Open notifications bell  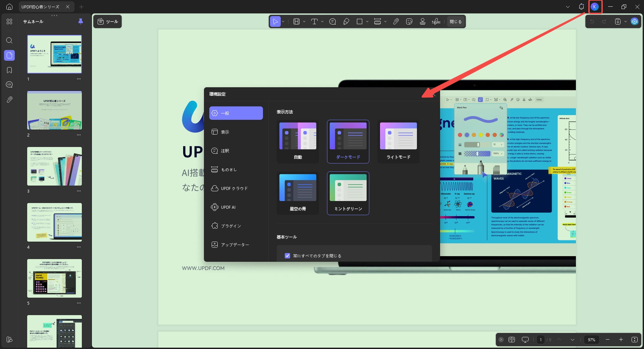tap(581, 7)
